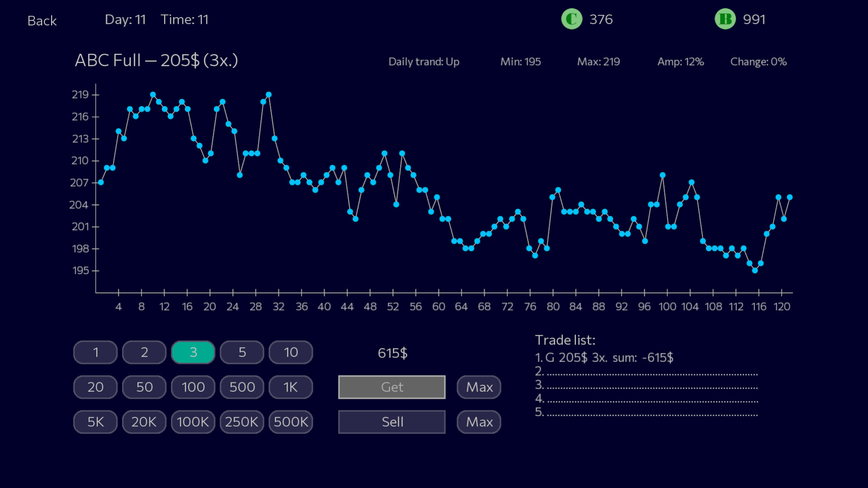868x488 pixels.
Task: Select quantity 100 button
Action: coord(193,387)
